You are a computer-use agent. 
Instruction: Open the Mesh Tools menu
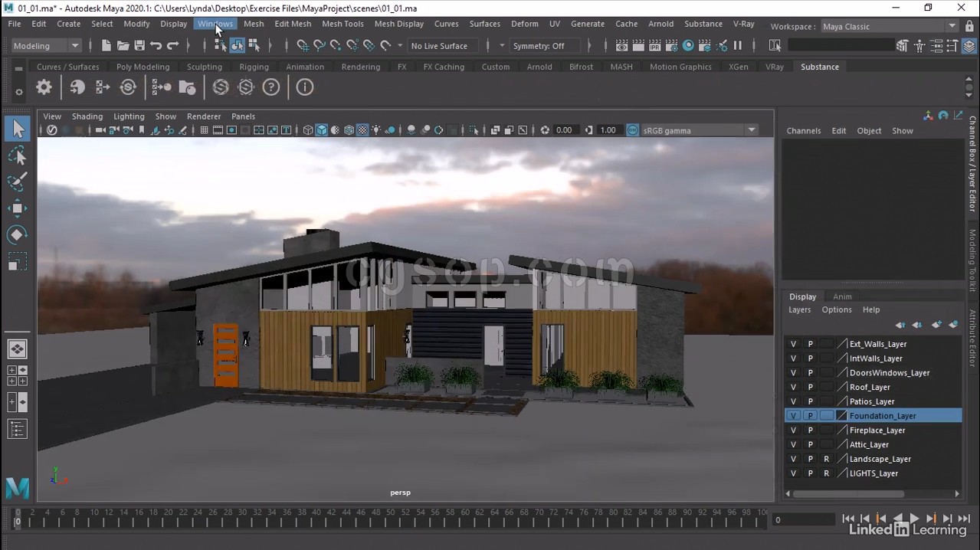tap(343, 24)
